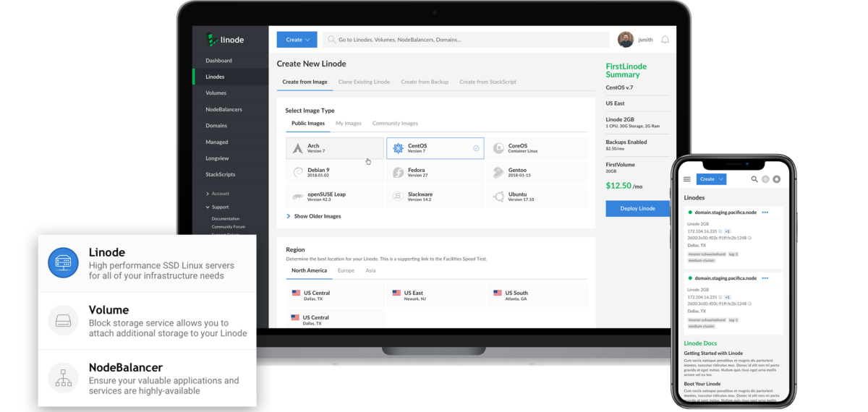The height and width of the screenshot is (412, 868).
Task: Open Boot Your Linode doc
Action: (x=704, y=384)
